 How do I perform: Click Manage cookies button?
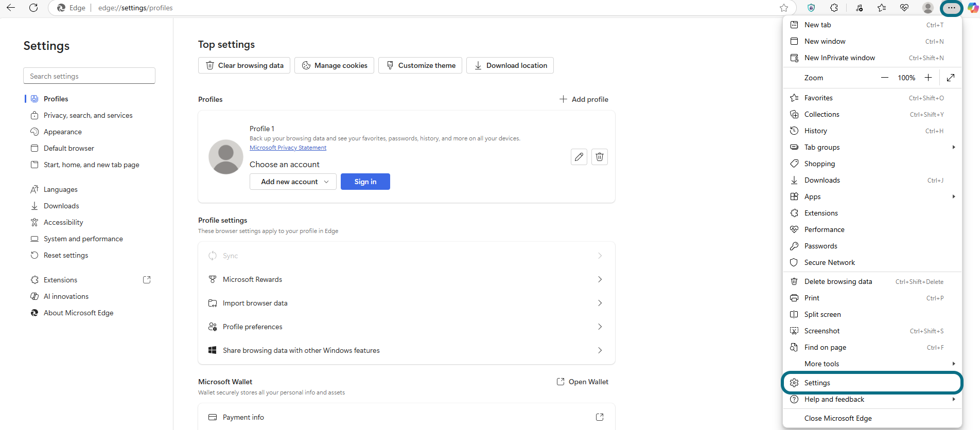pyautogui.click(x=335, y=65)
